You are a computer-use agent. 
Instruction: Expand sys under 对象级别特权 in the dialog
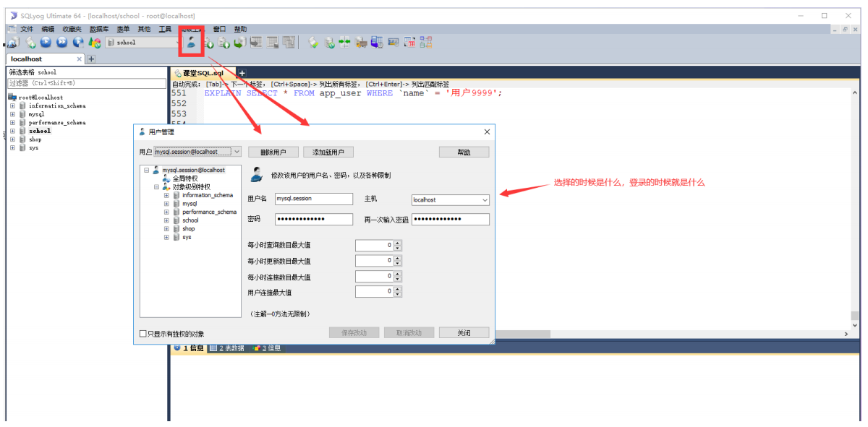point(166,237)
